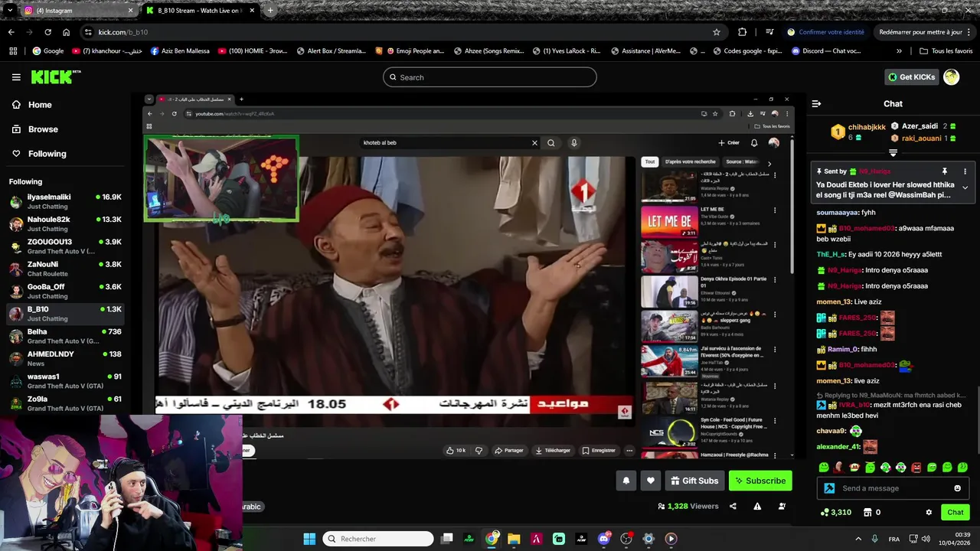980x551 pixels.
Task: Open the volume control in system tray
Action: pyautogui.click(x=926, y=539)
